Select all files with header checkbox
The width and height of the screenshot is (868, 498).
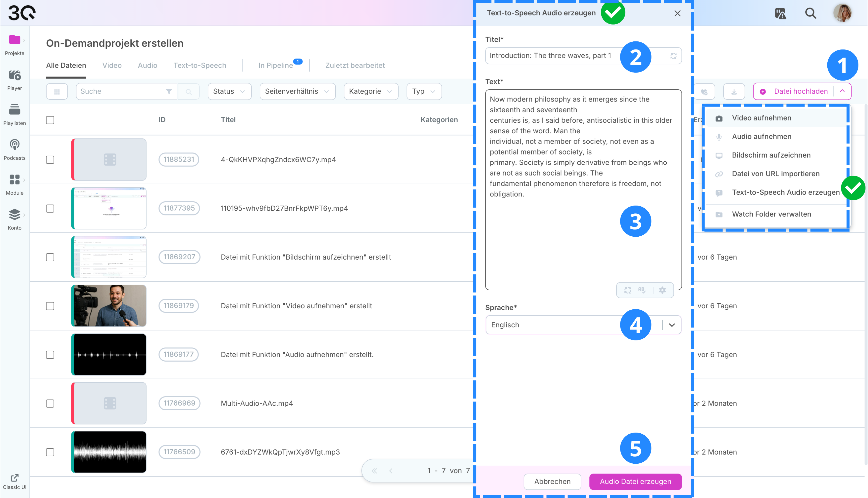pyautogui.click(x=50, y=120)
